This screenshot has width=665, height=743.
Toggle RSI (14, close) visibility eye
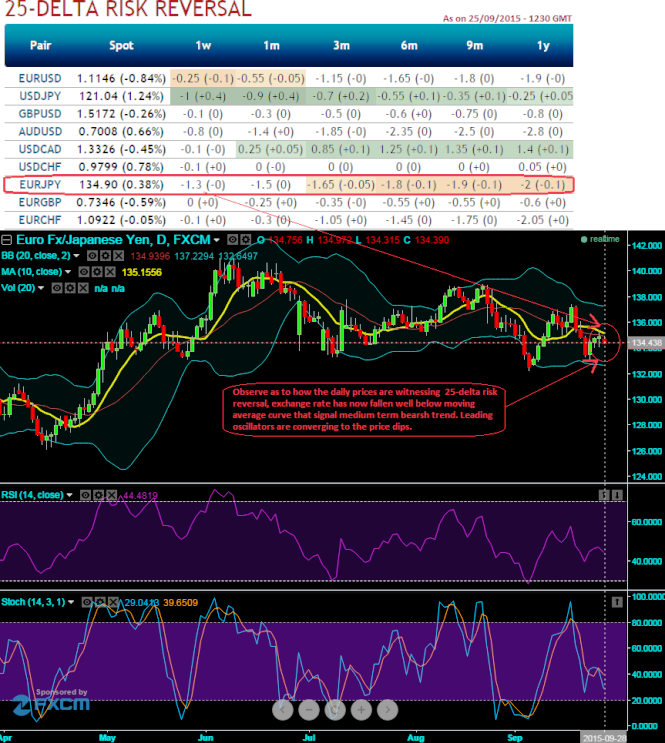click(85, 495)
